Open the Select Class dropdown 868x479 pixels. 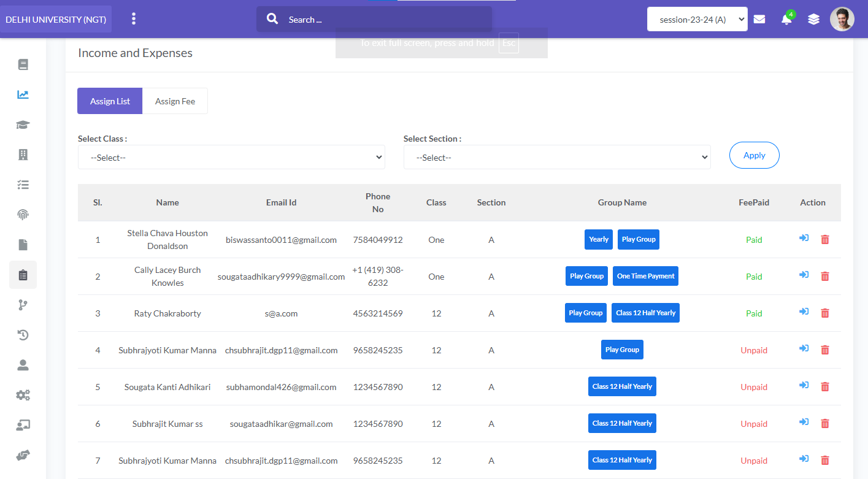[x=231, y=158]
